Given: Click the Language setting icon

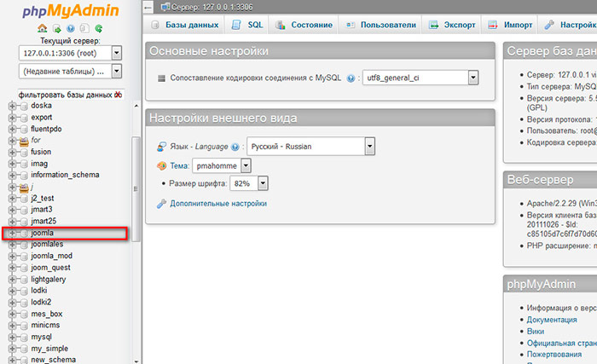Looking at the screenshot, I should [x=161, y=147].
